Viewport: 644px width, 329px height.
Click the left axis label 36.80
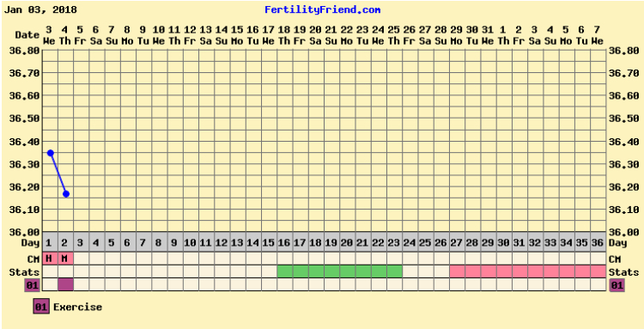point(24,51)
